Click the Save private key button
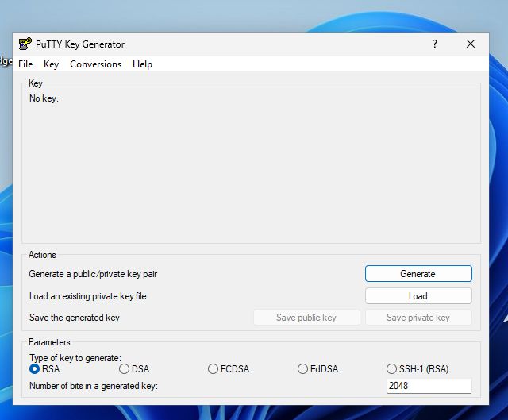 click(418, 318)
